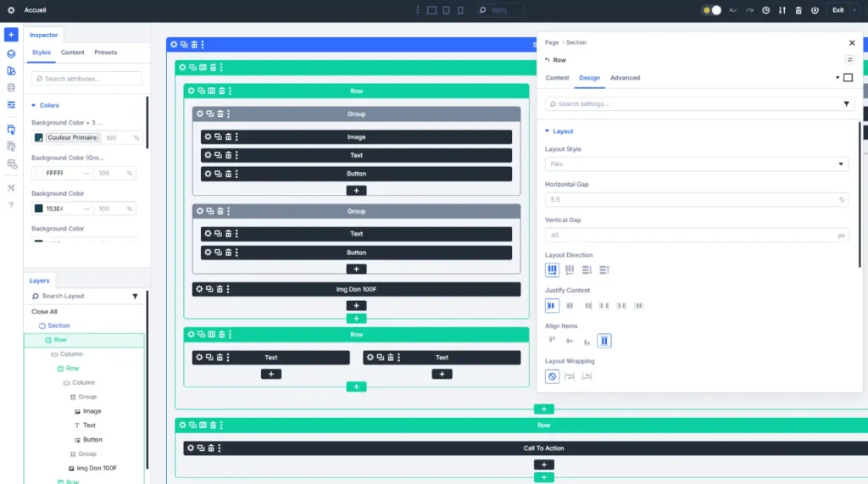Click Page breadcrumb in settings panel
868x484 pixels.
tap(551, 42)
